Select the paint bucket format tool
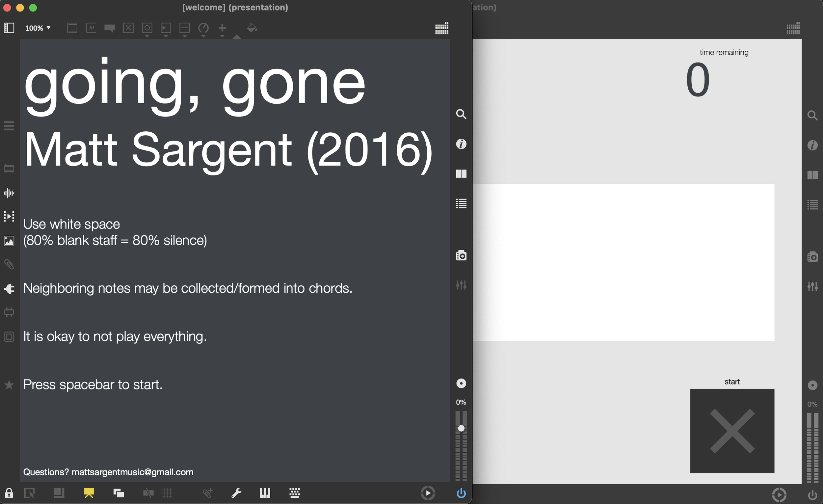823x504 pixels. click(x=252, y=28)
